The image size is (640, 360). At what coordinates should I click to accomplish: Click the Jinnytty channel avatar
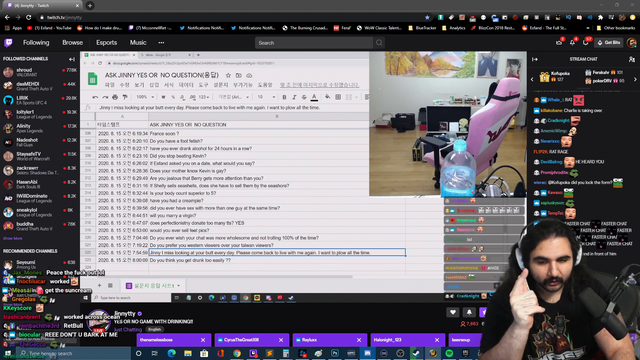point(98,320)
